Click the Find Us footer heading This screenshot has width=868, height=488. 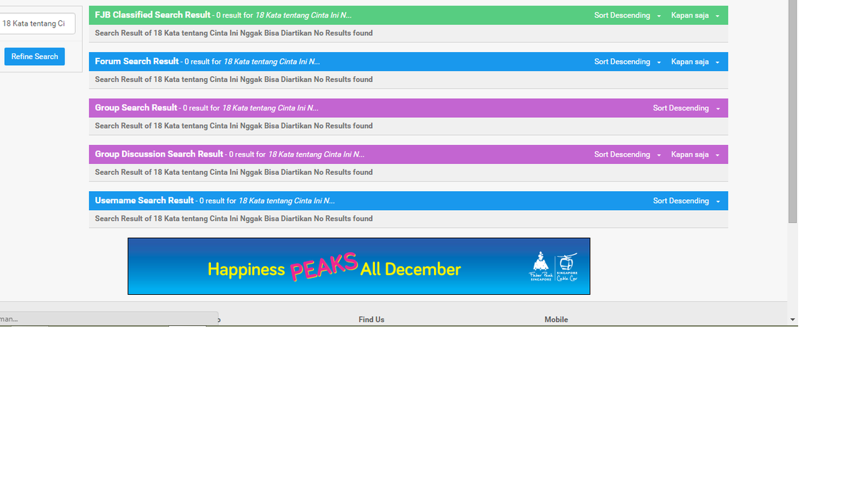(372, 319)
